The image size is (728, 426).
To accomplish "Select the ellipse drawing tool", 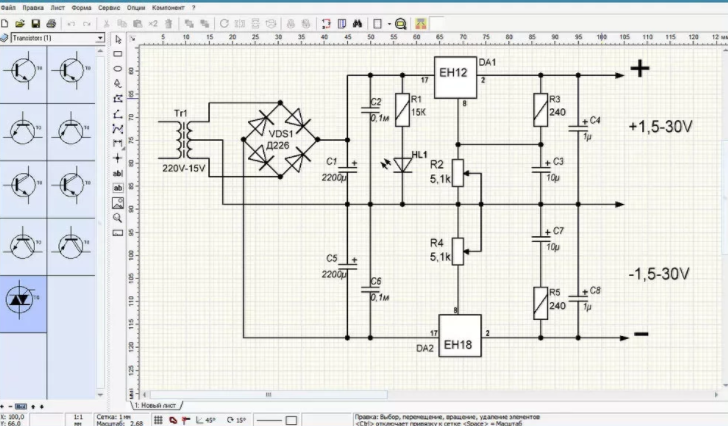I will (x=118, y=69).
